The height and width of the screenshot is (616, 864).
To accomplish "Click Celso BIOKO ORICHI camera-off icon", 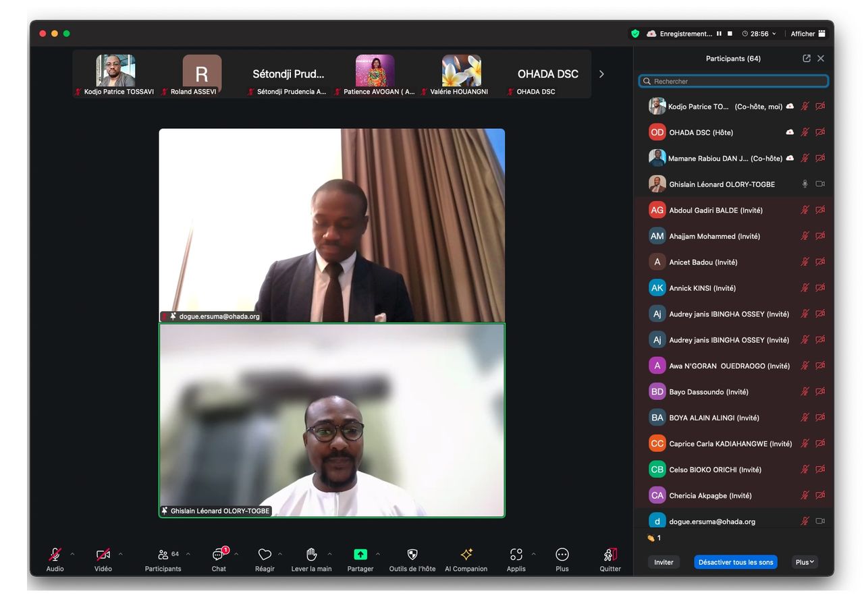I will pos(820,470).
